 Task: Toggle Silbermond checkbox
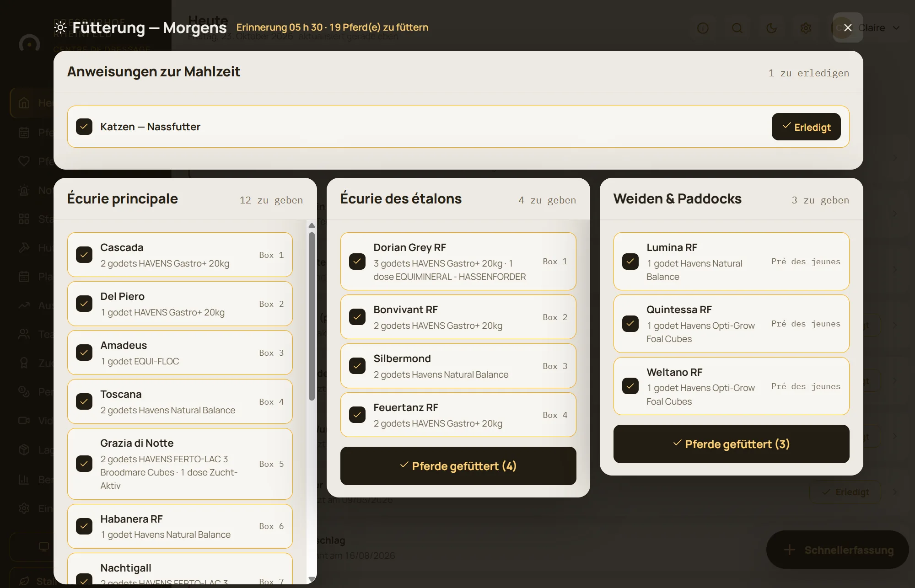click(357, 366)
